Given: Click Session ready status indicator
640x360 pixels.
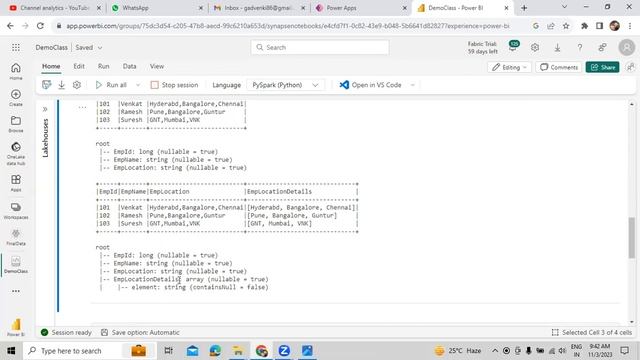Looking at the screenshot, I should click(66, 333).
